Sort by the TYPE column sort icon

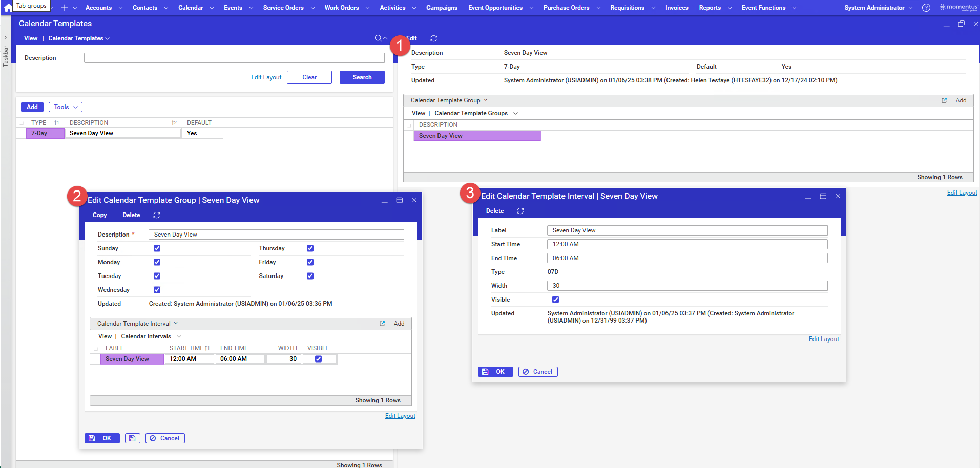tap(56, 123)
